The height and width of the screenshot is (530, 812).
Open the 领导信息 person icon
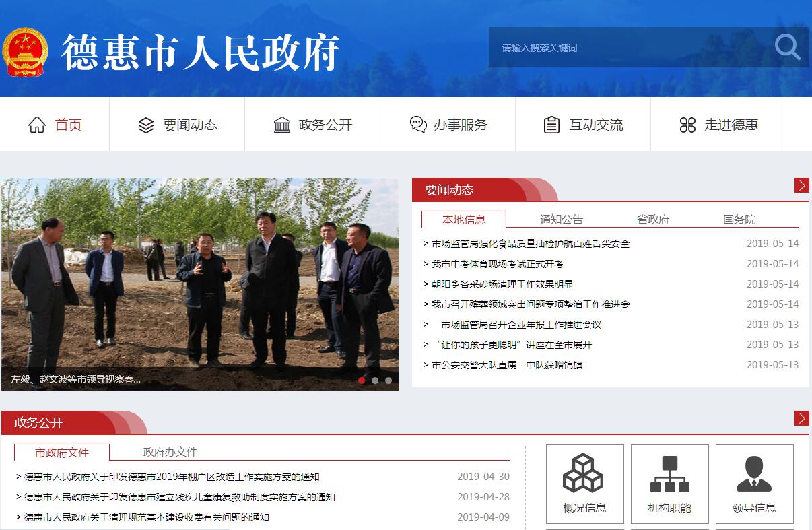[x=754, y=473]
